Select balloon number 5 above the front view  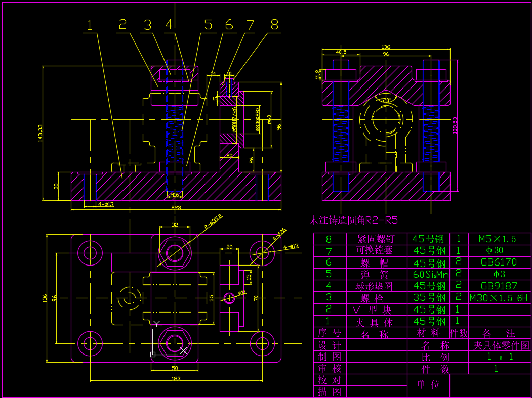tap(208, 25)
